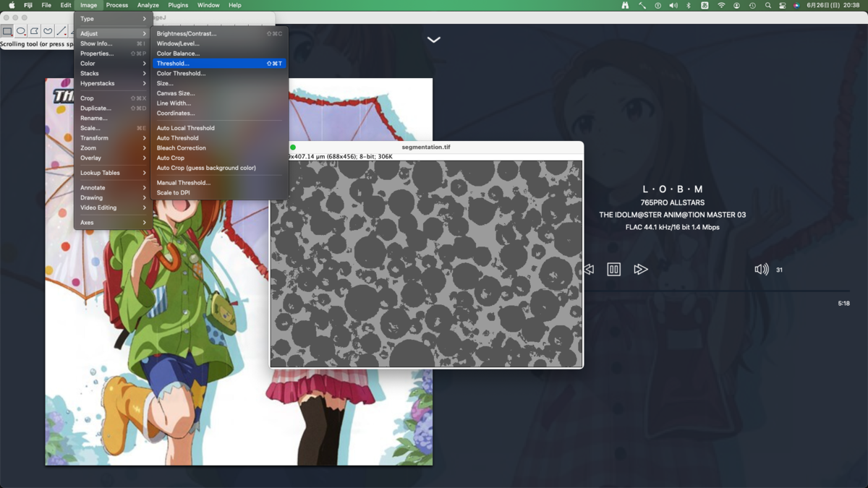
Task: Expand the Transform submenu
Action: [x=113, y=138]
